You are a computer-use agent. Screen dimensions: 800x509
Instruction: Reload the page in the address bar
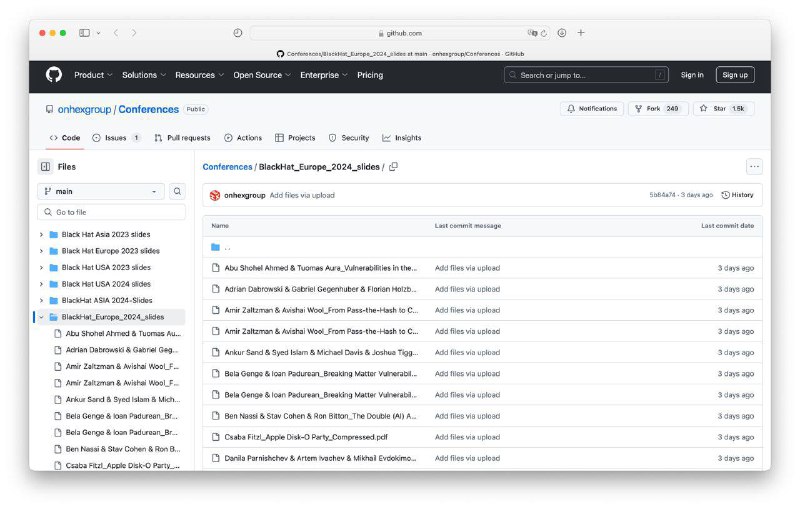544,33
